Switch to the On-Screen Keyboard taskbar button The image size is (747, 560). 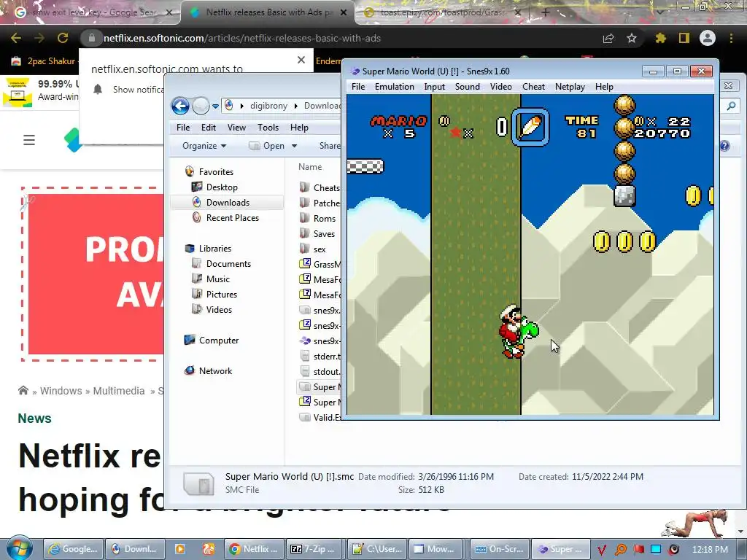coord(499,549)
